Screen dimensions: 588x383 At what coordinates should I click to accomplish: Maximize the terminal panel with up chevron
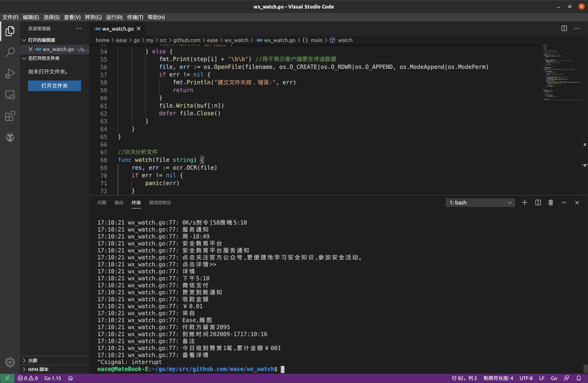click(x=564, y=203)
